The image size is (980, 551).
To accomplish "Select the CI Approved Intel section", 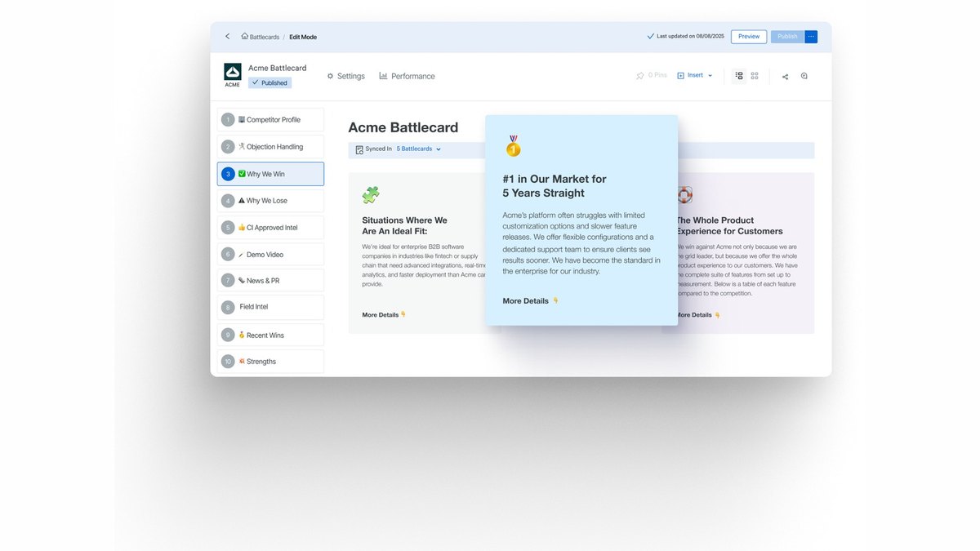I will [270, 228].
